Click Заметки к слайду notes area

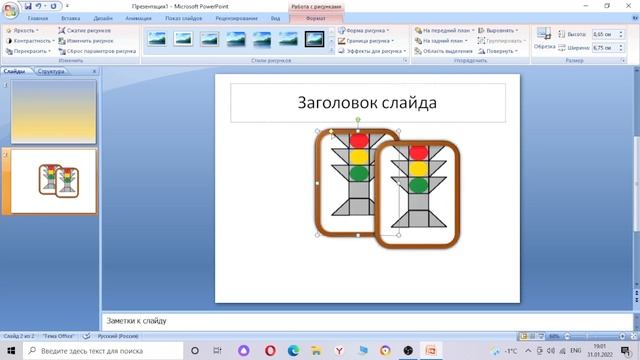tap(367, 321)
